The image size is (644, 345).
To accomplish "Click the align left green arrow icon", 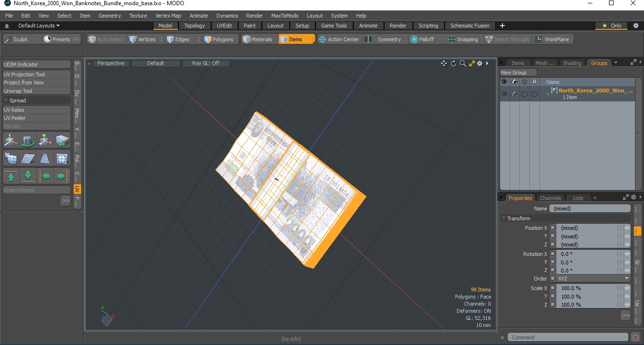I will [x=45, y=176].
